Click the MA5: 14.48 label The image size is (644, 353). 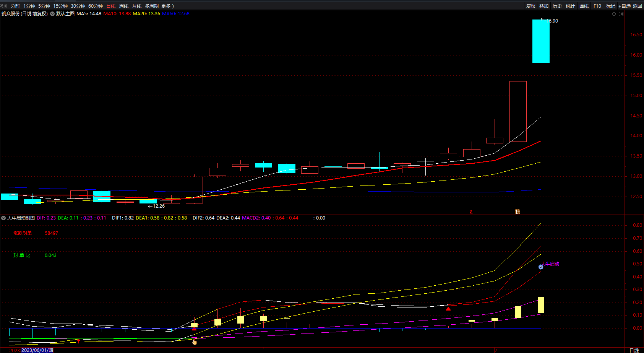click(x=89, y=14)
